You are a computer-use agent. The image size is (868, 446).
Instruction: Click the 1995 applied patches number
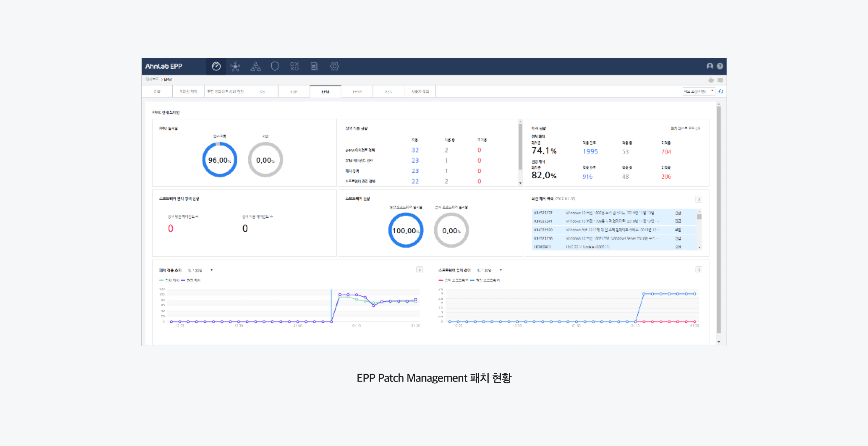point(590,152)
